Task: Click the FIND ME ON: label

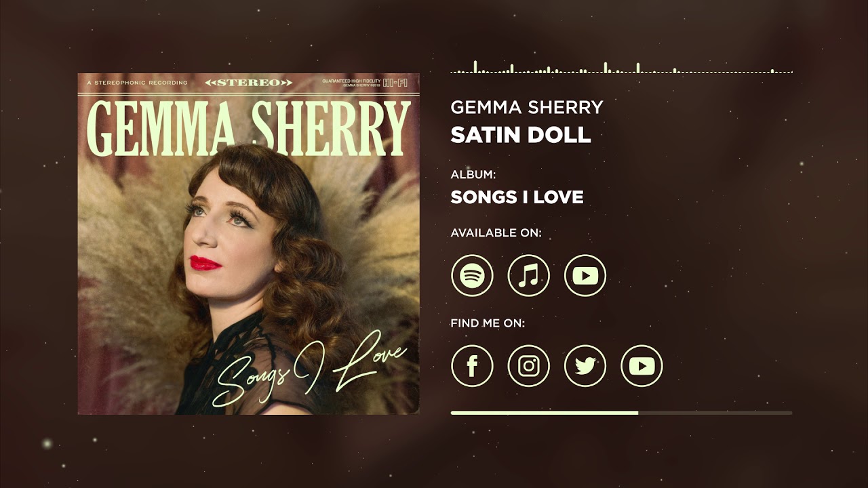Action: (488, 323)
